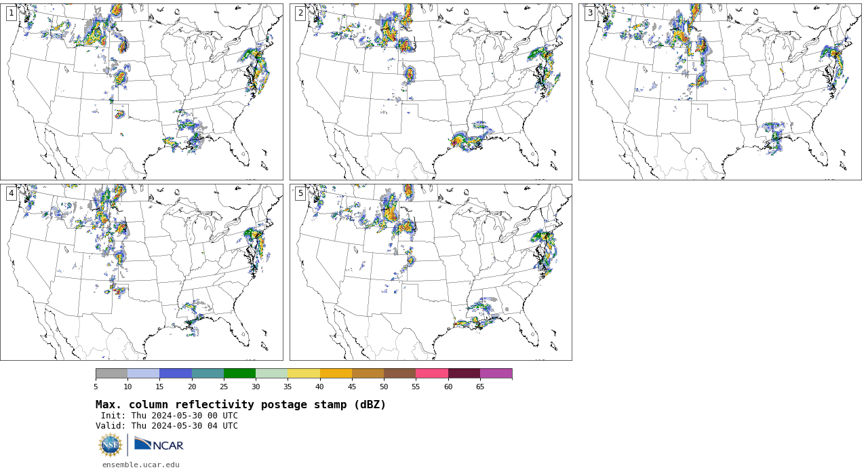The image size is (868, 472).
Task: Open ensemble member 4 reflectivity map
Action: coord(141,272)
